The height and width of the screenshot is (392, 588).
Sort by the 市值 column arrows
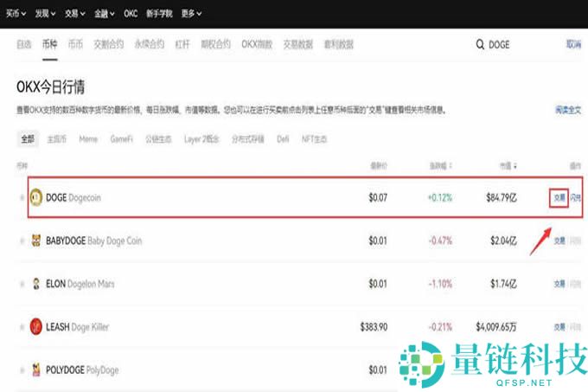[x=514, y=166]
